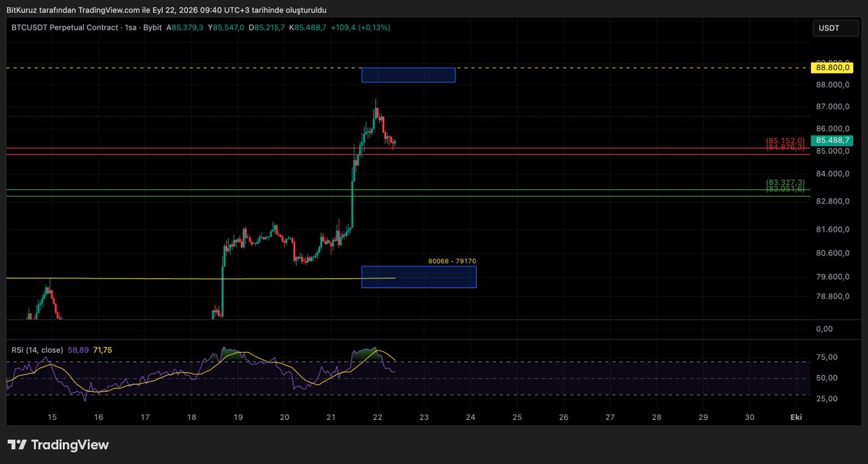This screenshot has width=868, height=464.
Task: Click 75,00 on the RSI axis
Action: pos(827,357)
